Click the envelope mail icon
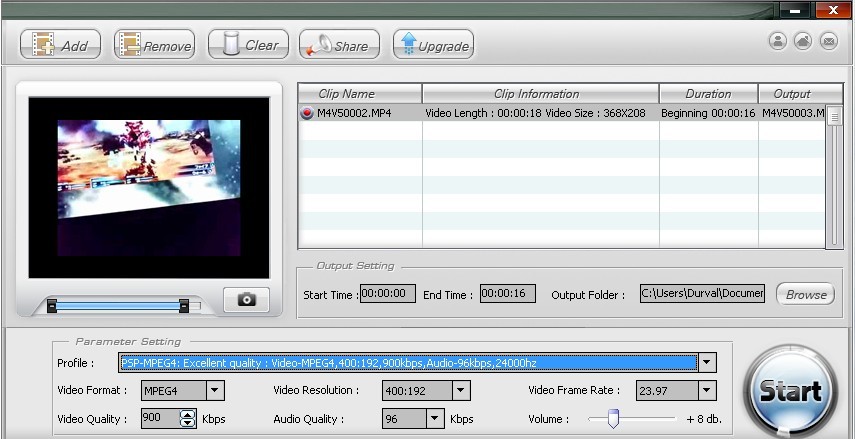 tap(829, 41)
